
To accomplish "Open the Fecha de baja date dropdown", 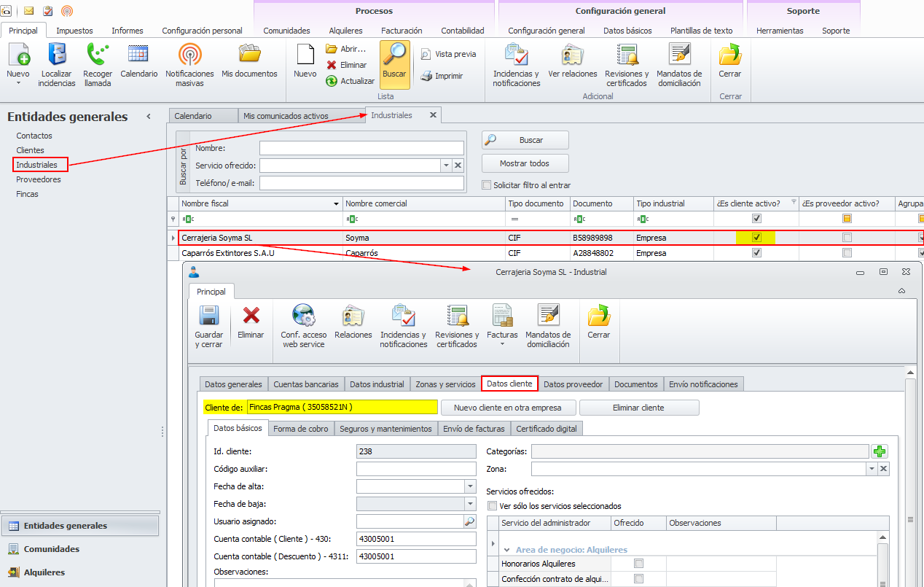I will point(470,504).
